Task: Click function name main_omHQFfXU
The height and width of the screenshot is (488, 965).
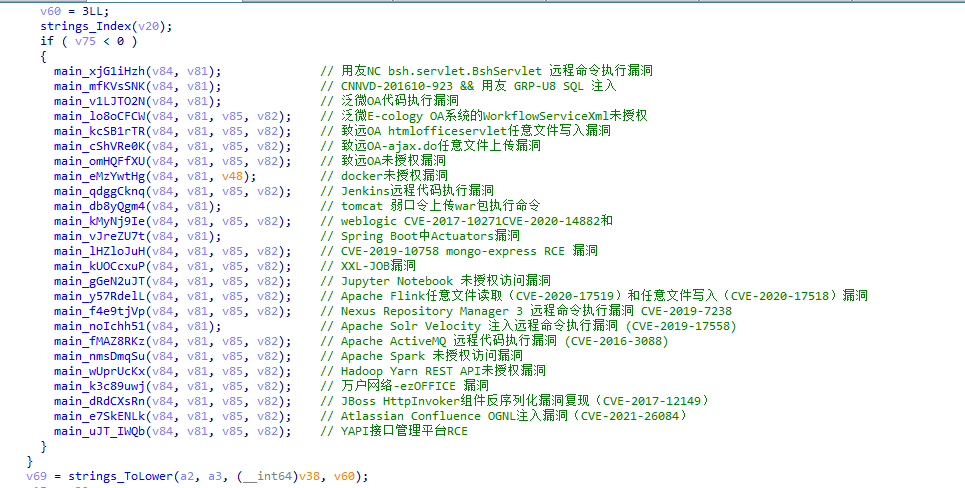Action: click(x=100, y=161)
